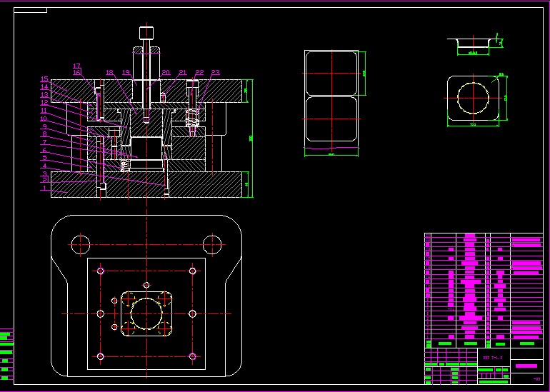This screenshot has height=392, width=550.
Task: Select part callout number 20
Action: [x=166, y=73]
